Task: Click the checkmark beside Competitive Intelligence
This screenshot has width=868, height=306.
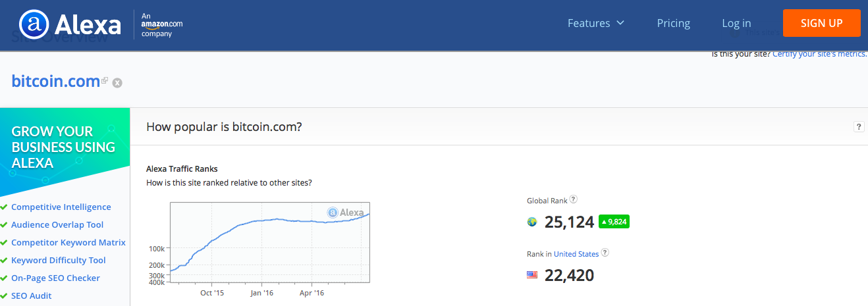Action: tap(4, 207)
